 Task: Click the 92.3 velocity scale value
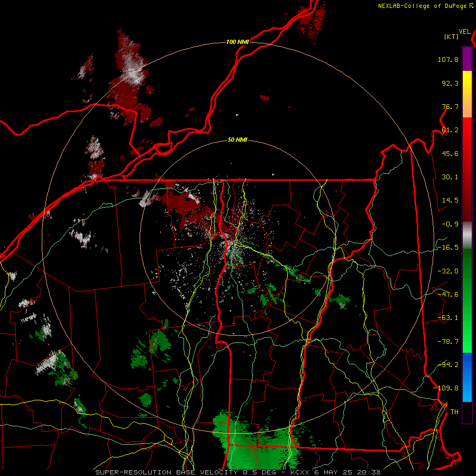[x=450, y=83]
